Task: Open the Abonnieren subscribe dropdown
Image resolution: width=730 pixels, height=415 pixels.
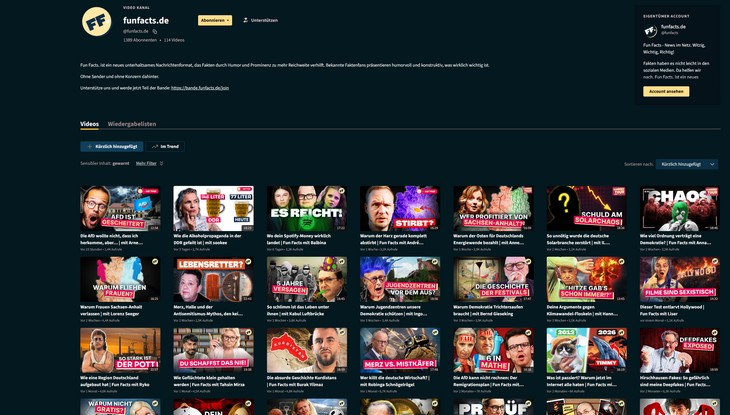Action: pos(215,20)
